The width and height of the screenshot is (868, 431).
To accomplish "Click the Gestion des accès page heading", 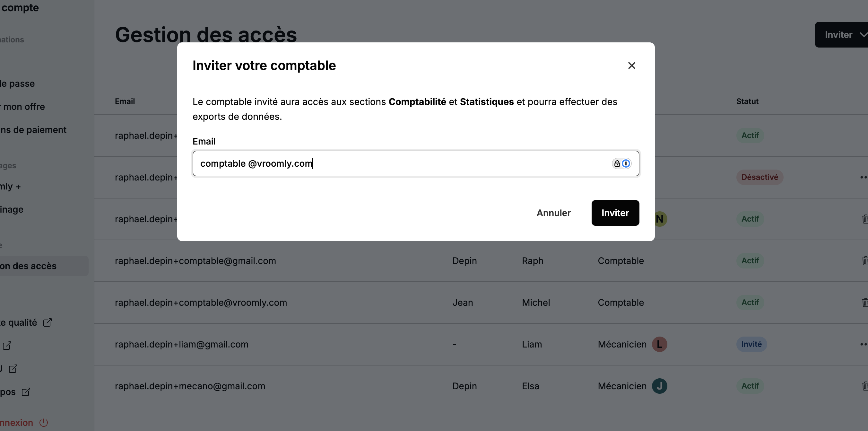I will click(x=206, y=35).
